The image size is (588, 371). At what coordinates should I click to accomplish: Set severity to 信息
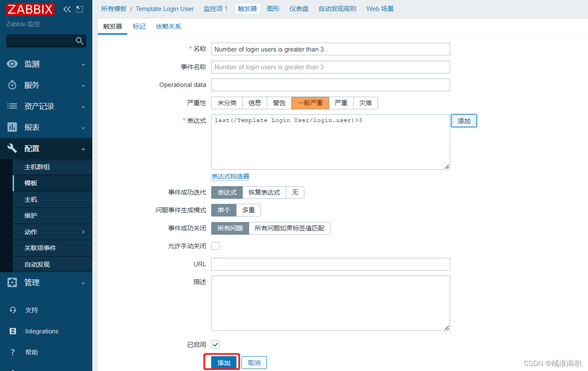[255, 103]
